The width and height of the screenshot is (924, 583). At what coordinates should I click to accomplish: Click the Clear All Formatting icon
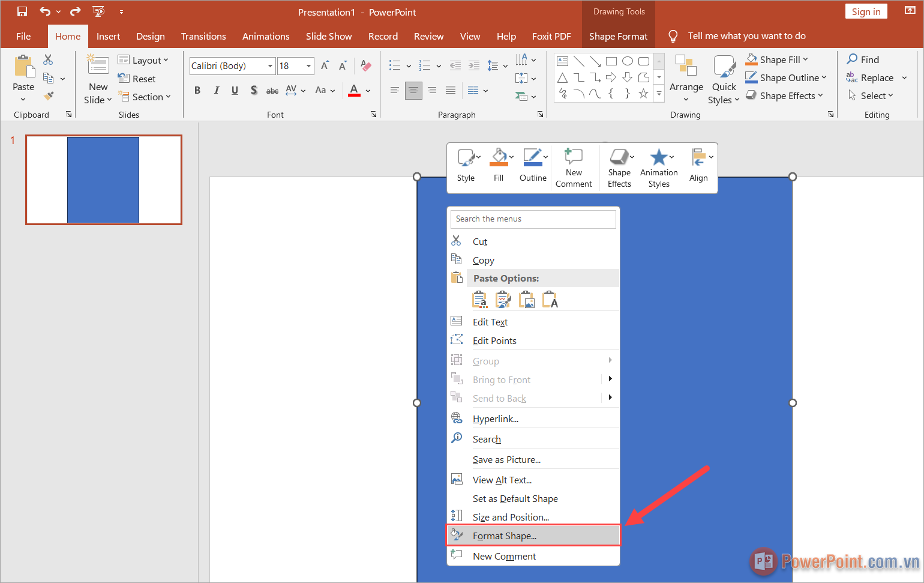pyautogui.click(x=366, y=66)
